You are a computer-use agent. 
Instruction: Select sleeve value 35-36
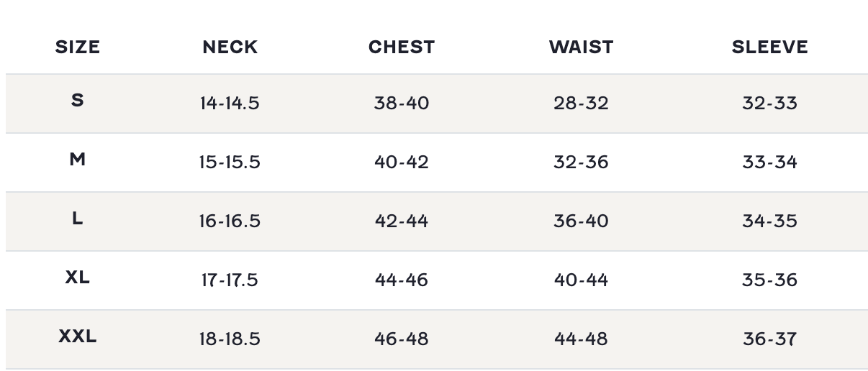tap(770, 280)
